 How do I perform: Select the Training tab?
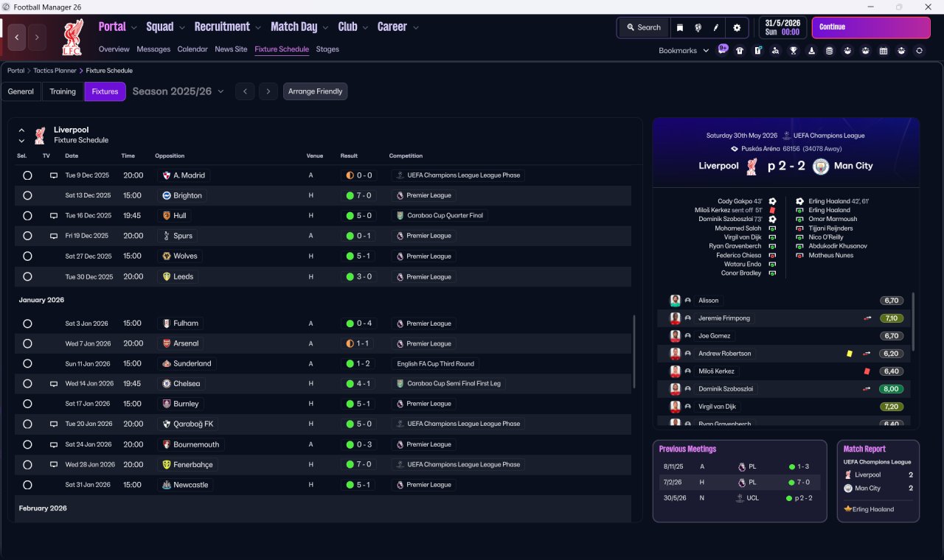[x=63, y=91]
